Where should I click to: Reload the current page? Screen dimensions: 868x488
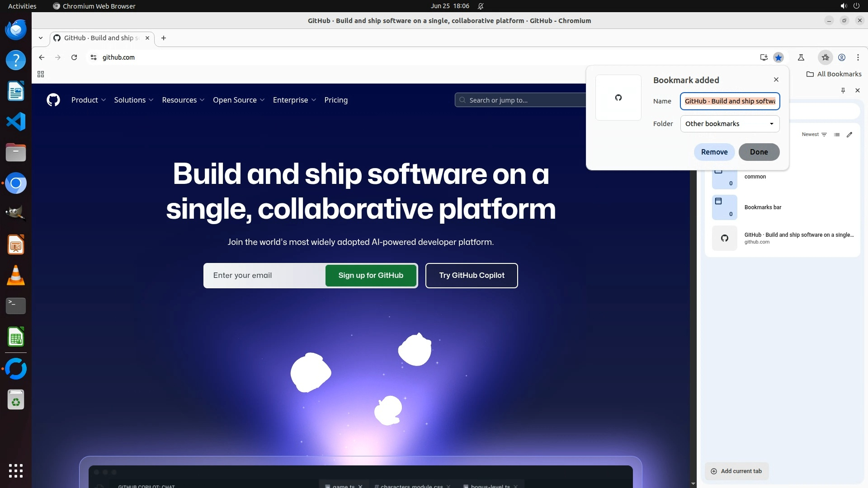(74, 57)
